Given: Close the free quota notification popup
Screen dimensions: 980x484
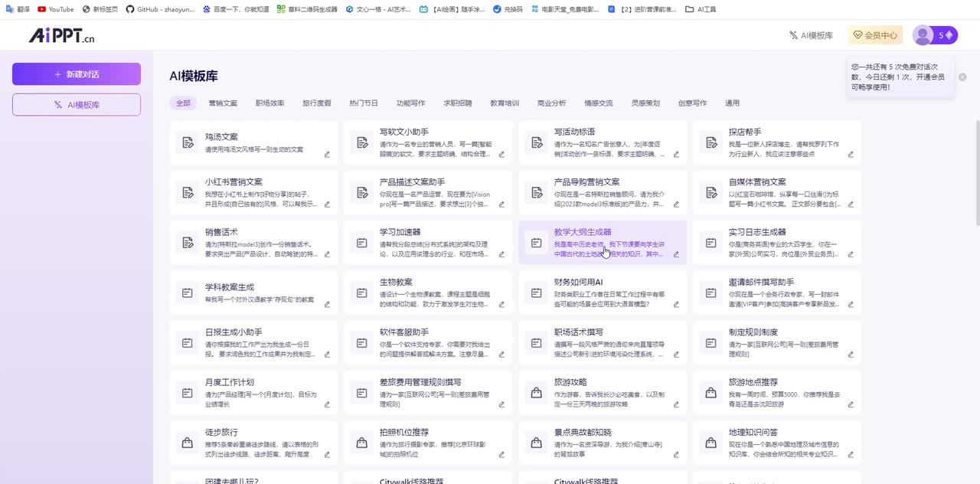Looking at the screenshot, I should click(x=962, y=77).
